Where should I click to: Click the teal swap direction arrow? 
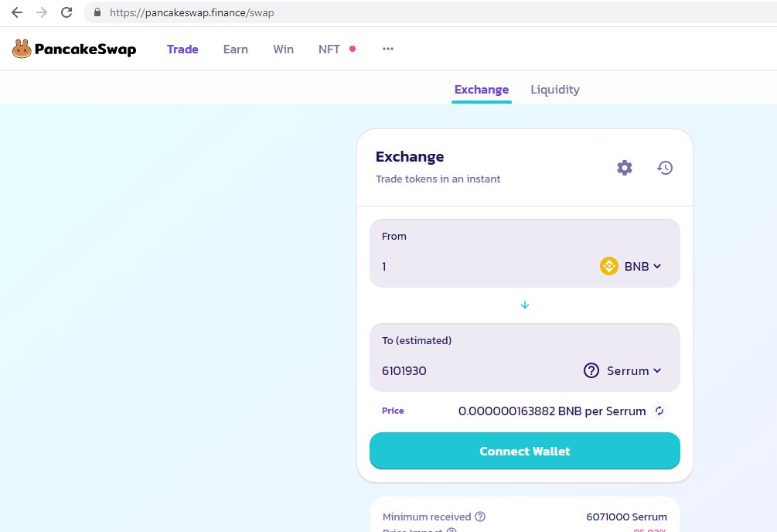525,305
